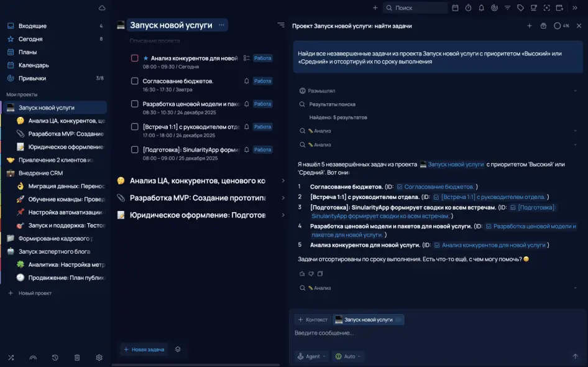Viewport: 588px width, 367px height.
Task: Tick checkbox for Разработка ценовой модели task
Action: (x=135, y=104)
